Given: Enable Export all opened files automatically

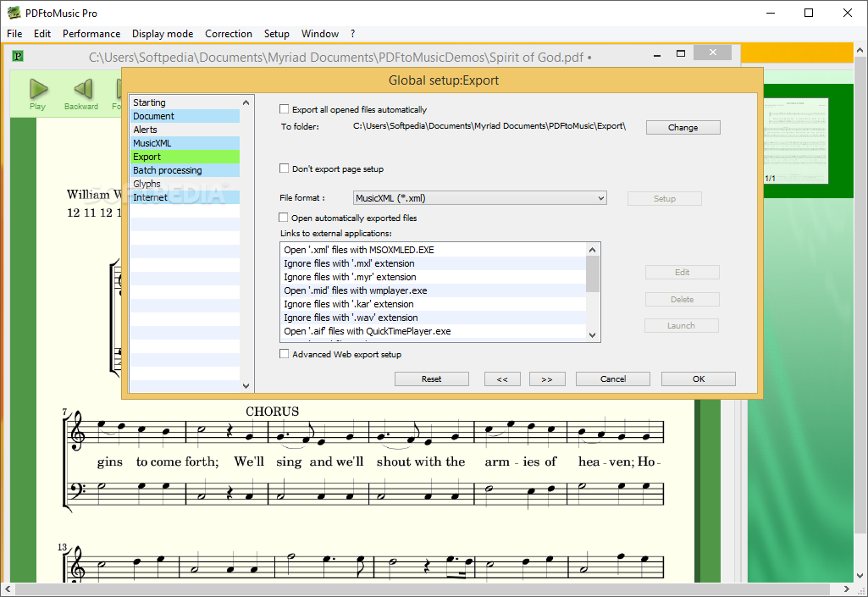Looking at the screenshot, I should pos(285,109).
